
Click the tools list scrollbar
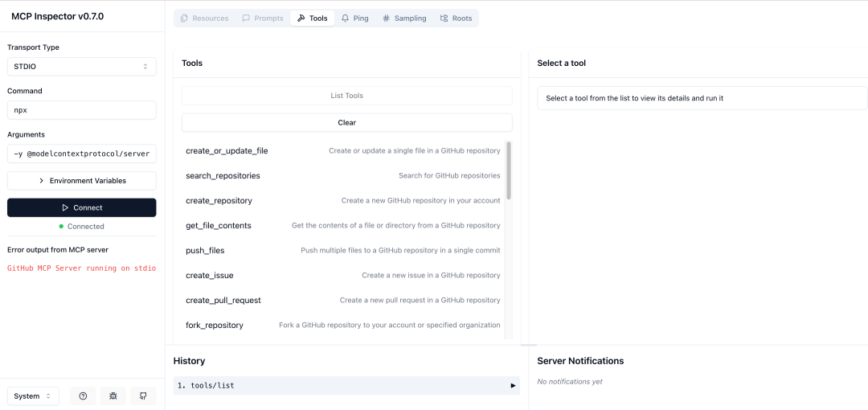click(509, 171)
